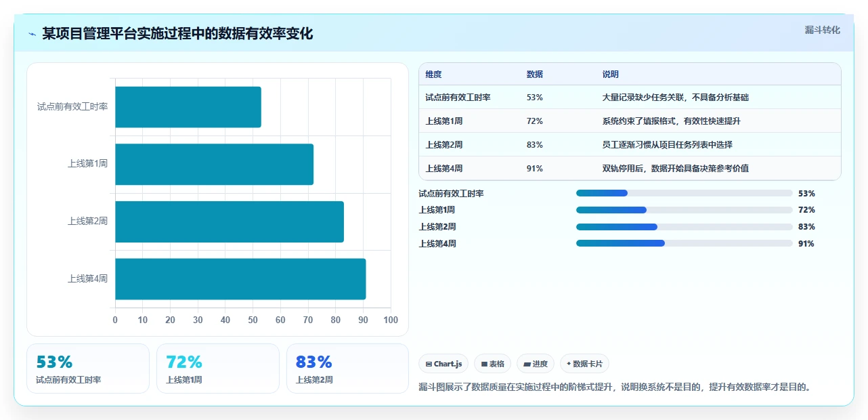Click table cell 上线第2周
This screenshot has height=420, width=868.
tap(444, 145)
